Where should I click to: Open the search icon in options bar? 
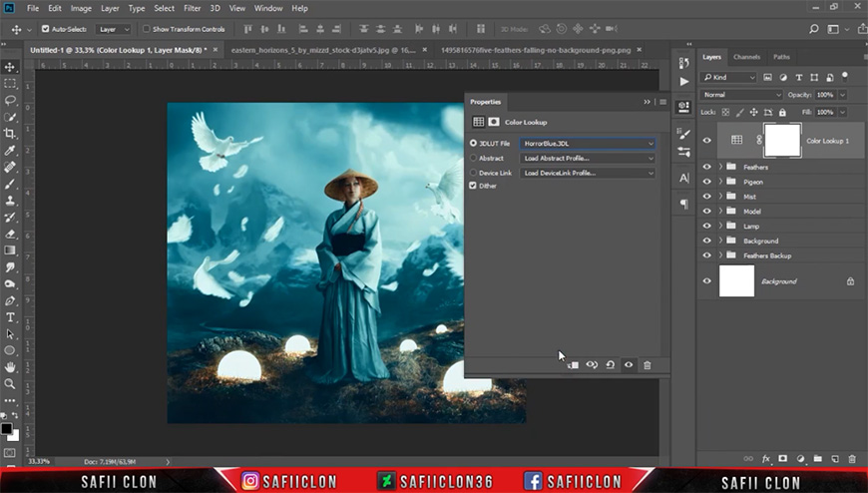(814, 29)
